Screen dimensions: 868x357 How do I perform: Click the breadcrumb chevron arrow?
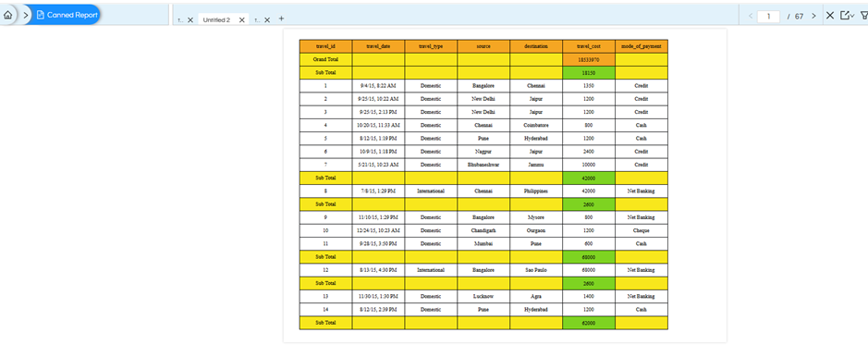[x=26, y=15]
